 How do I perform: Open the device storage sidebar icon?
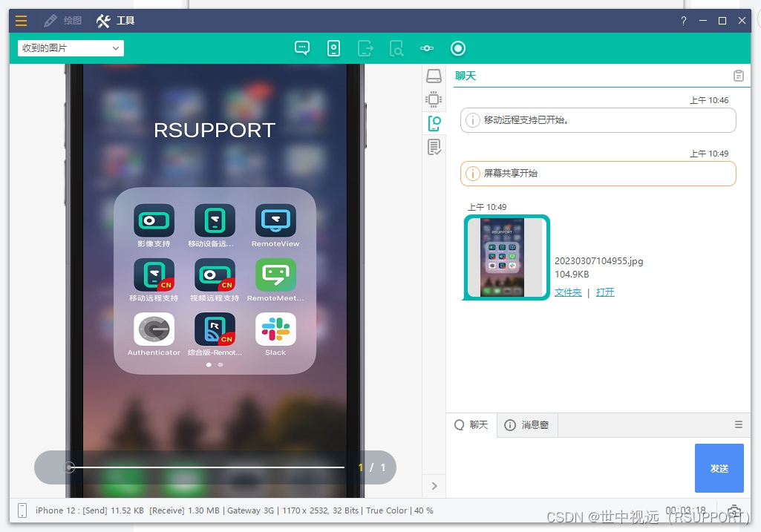(x=434, y=76)
